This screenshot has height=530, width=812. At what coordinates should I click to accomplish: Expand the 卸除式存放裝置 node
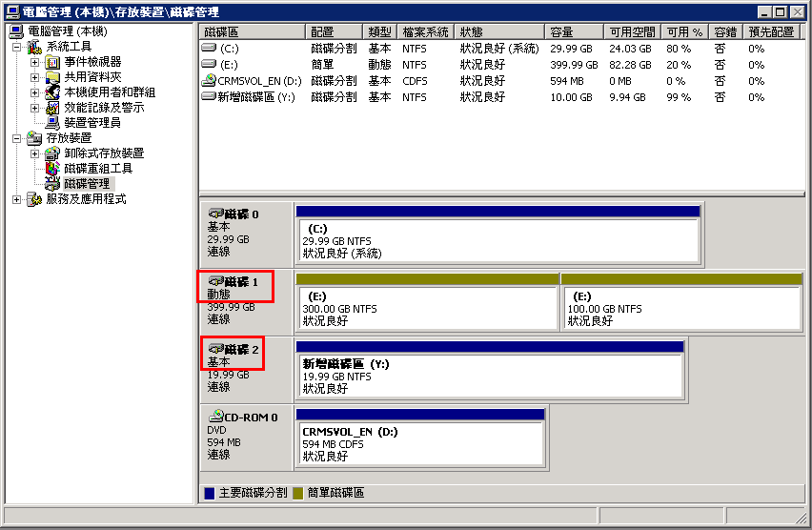pos(34,153)
